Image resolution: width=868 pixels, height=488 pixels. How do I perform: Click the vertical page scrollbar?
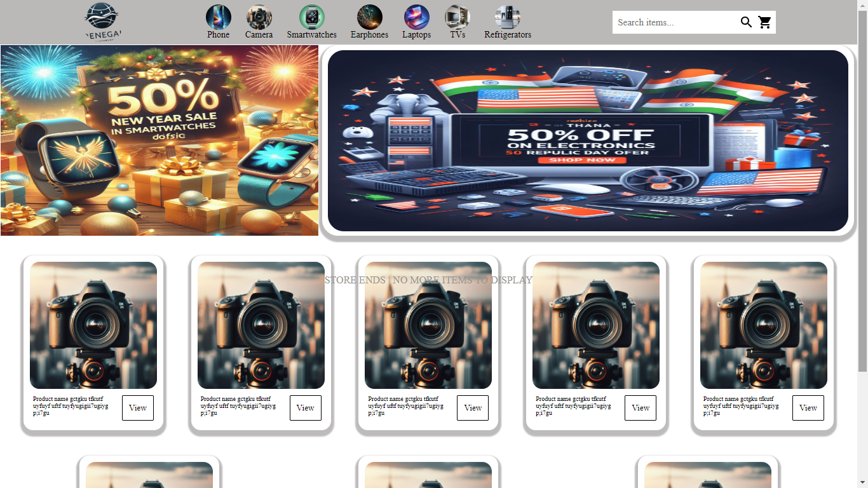click(x=862, y=191)
